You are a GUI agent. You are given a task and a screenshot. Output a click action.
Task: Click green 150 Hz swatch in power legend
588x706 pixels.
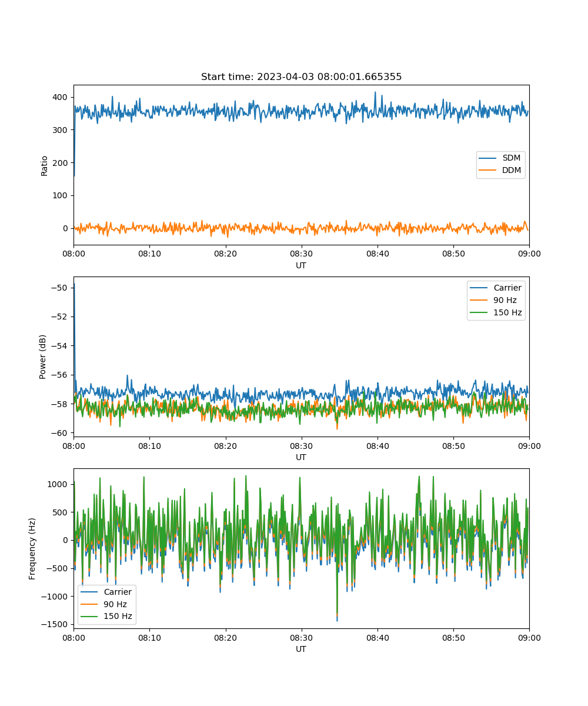tap(477, 312)
